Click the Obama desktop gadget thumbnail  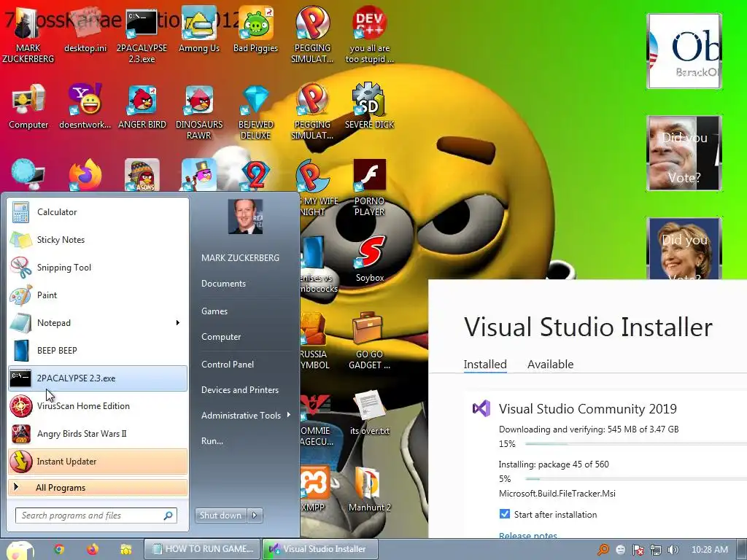click(684, 51)
